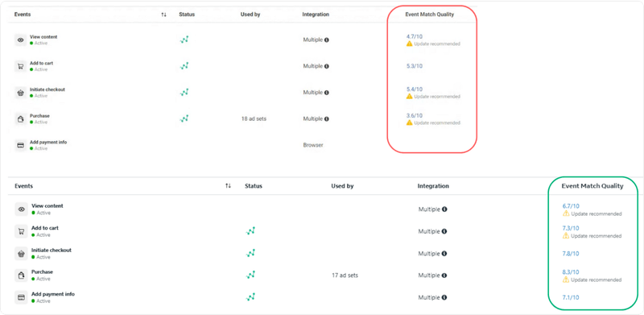The width and height of the screenshot is (644, 315).
Task: Select the 'Purchase' event name in upper table
Action: pyautogui.click(x=39, y=116)
